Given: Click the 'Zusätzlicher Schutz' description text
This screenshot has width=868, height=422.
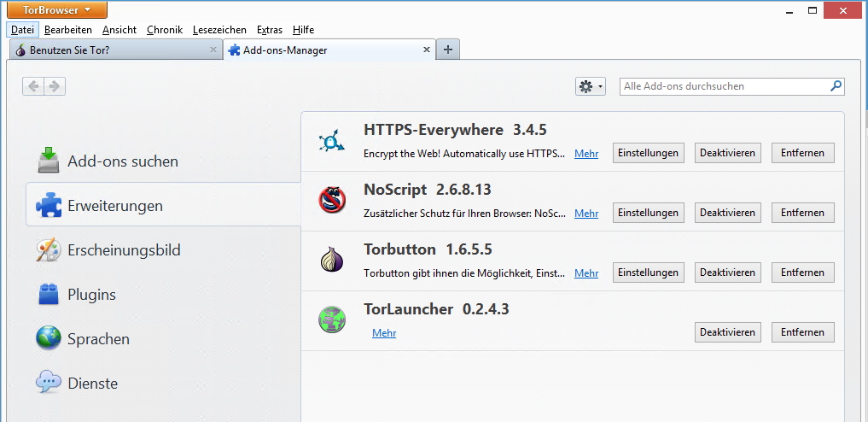Looking at the screenshot, I should tap(464, 214).
